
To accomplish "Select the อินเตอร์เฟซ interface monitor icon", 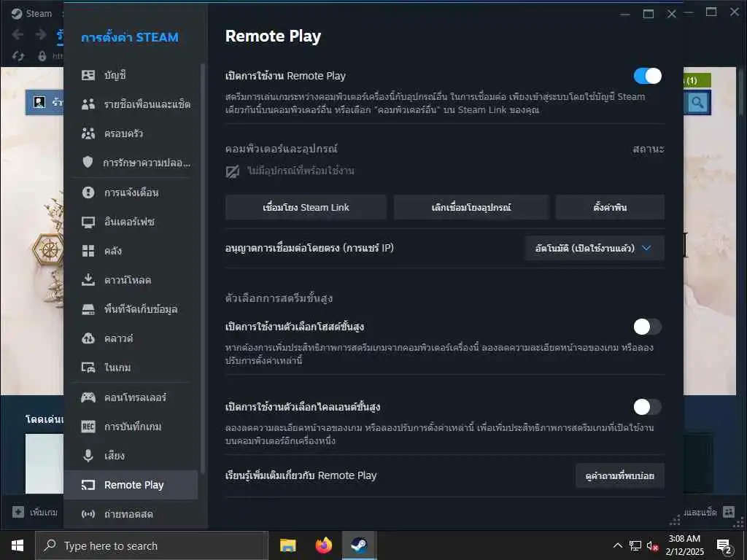I will (88, 222).
